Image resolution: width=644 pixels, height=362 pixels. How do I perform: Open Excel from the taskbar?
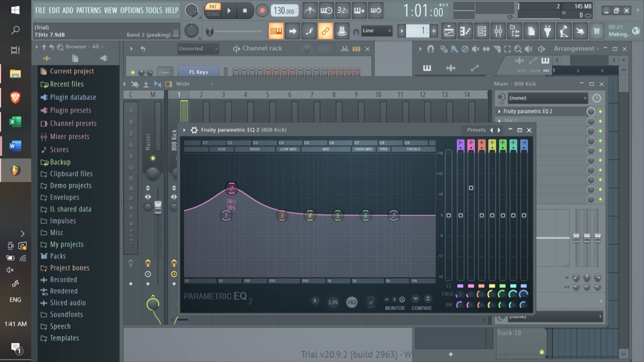(x=15, y=122)
